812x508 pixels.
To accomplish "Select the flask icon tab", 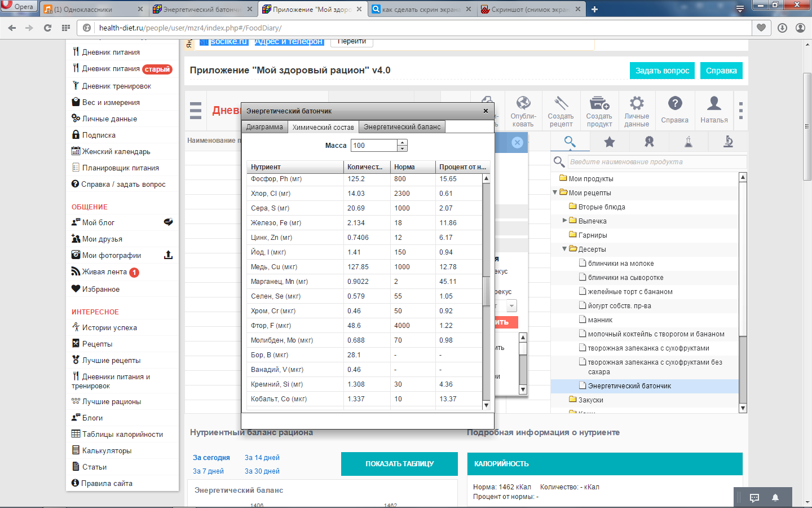I will pyautogui.click(x=689, y=142).
